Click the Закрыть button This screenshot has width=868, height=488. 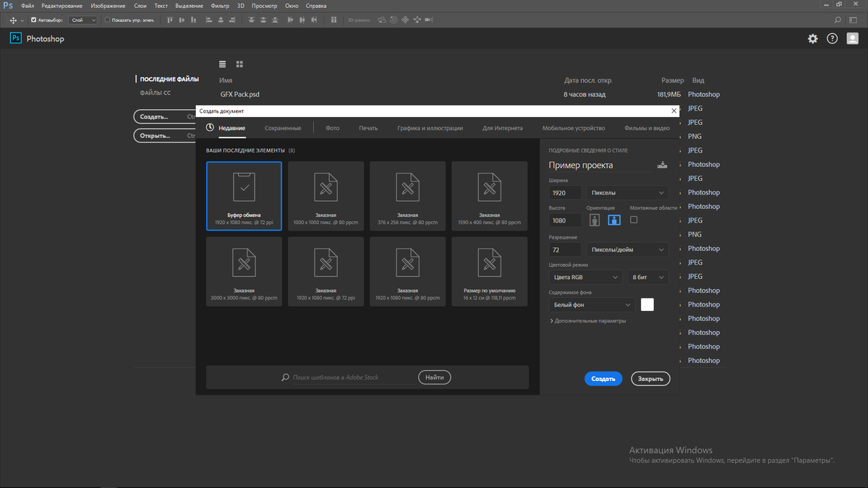[651, 379]
